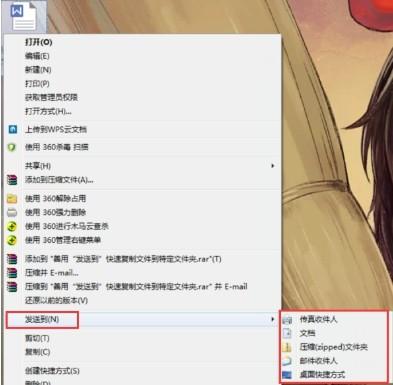Click the desktop shortcut icon in the submenu

287,375
